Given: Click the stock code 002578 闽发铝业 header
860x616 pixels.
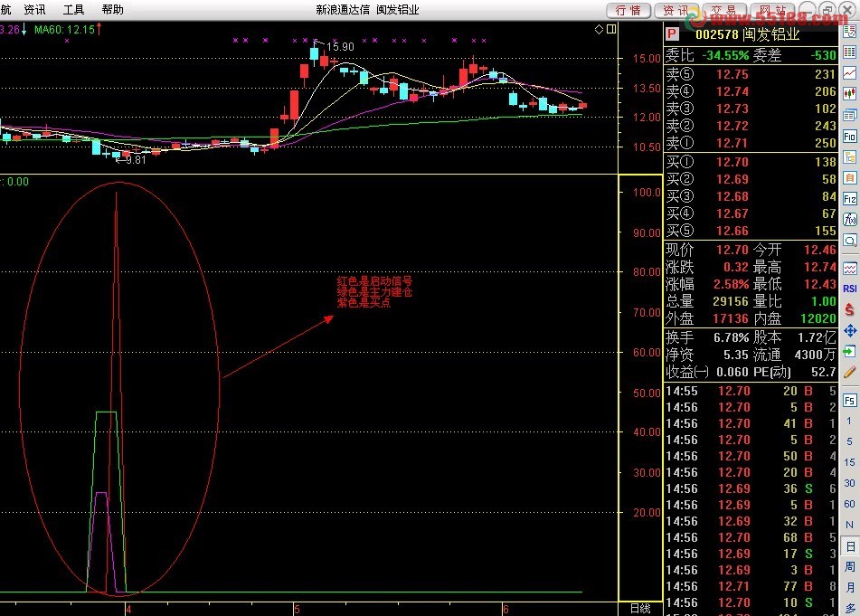Looking at the screenshot, I should [748, 34].
